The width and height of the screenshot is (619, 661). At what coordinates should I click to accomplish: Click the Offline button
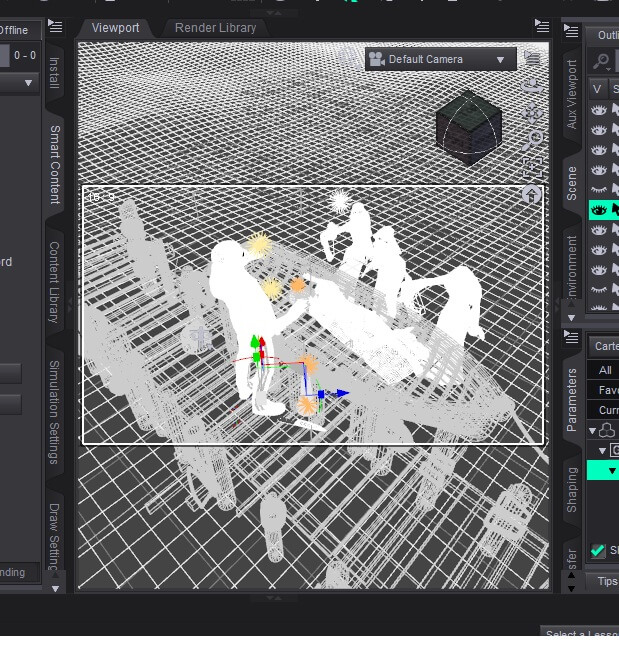19,30
